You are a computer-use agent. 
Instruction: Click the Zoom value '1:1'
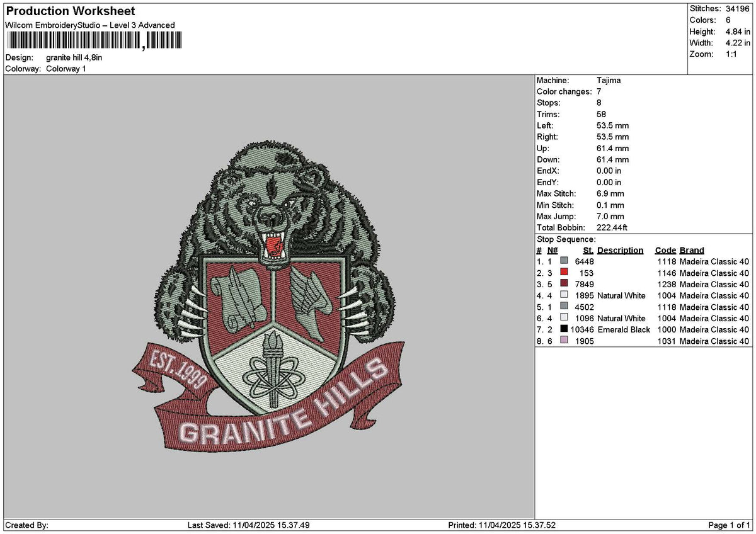[x=733, y=54]
